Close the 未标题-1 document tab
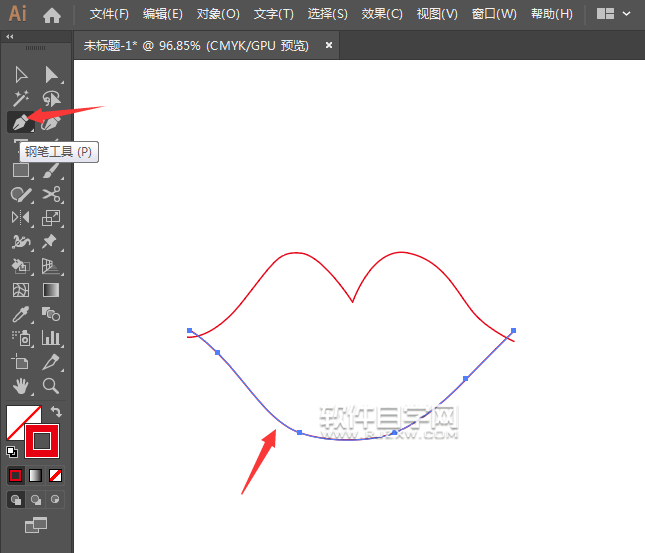 [x=328, y=45]
